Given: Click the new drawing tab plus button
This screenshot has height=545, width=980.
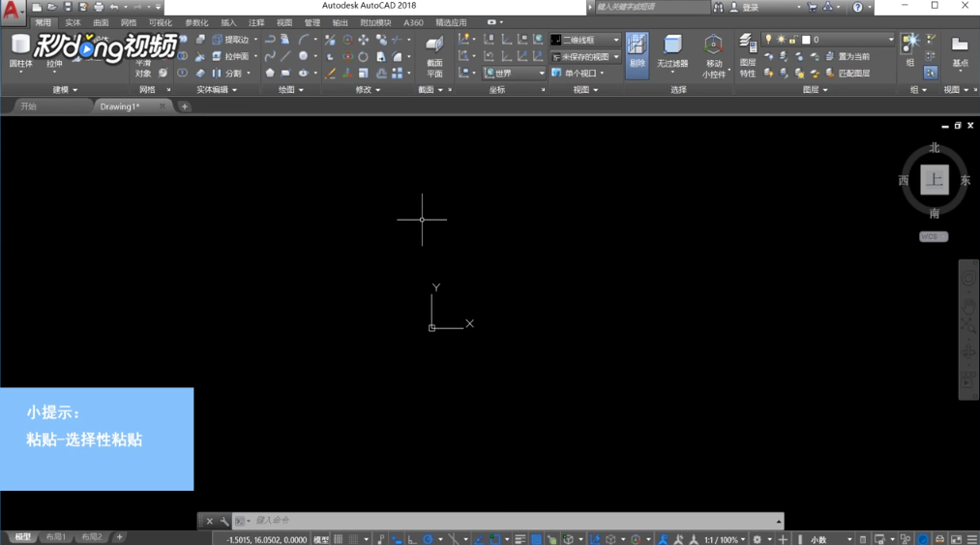Looking at the screenshot, I should pyautogui.click(x=185, y=106).
